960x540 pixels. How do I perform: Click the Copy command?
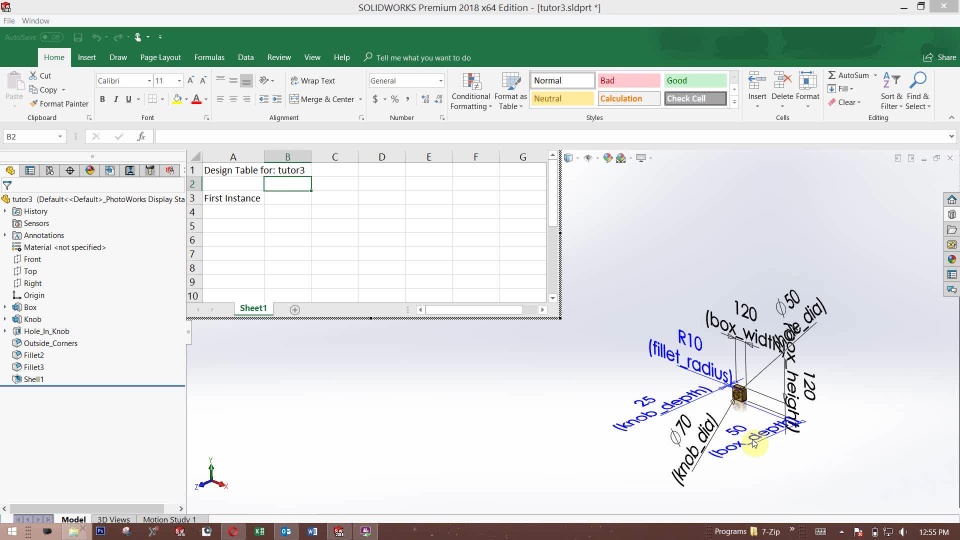tap(43, 90)
